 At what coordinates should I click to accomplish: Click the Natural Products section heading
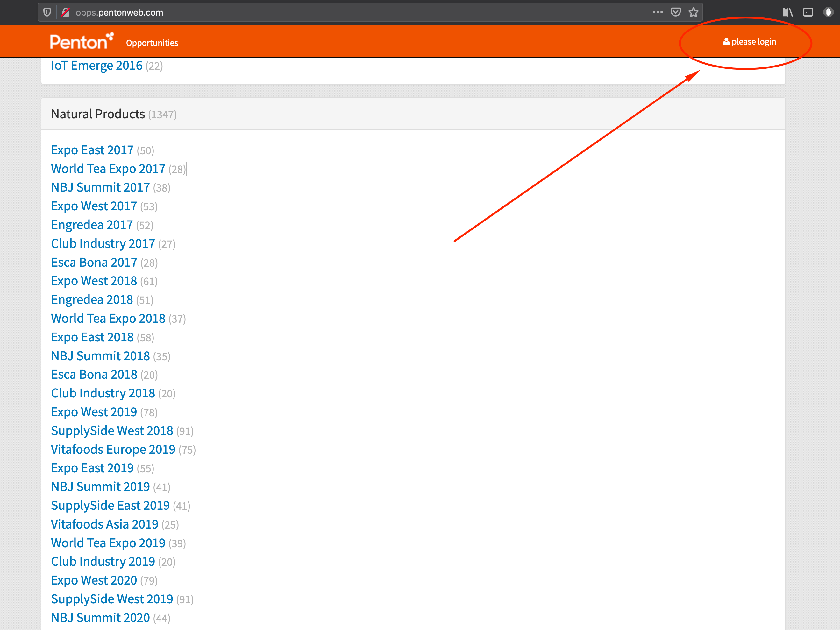98,114
